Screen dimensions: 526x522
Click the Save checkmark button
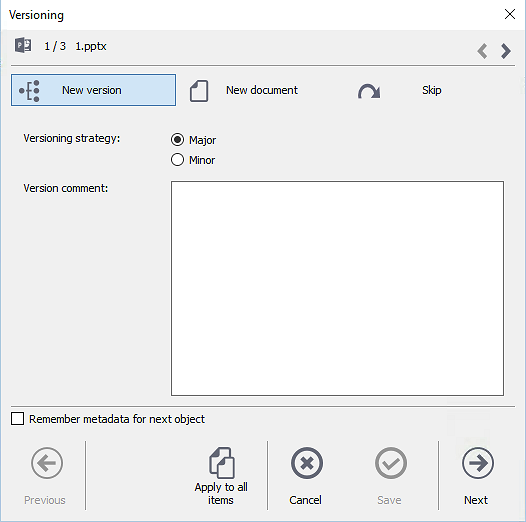391,463
